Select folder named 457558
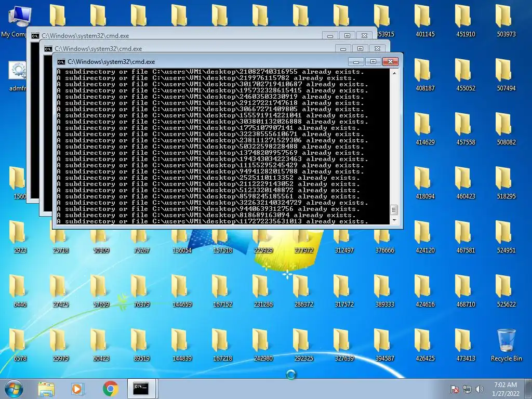The image size is (532, 399). 465,129
